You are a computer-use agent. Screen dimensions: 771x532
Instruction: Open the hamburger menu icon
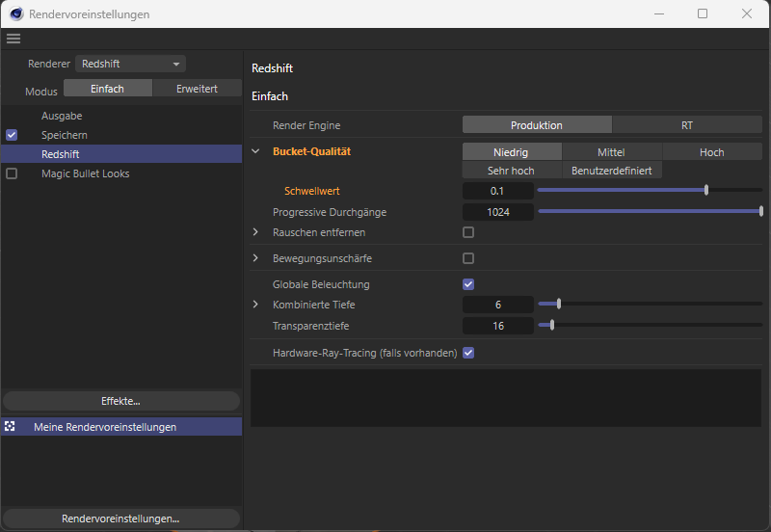(13, 39)
